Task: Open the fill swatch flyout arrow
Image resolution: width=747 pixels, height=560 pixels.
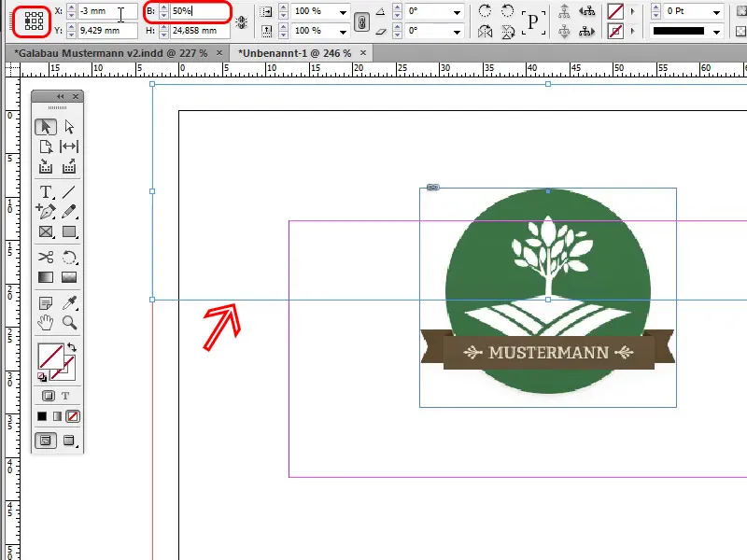Action: [633, 11]
